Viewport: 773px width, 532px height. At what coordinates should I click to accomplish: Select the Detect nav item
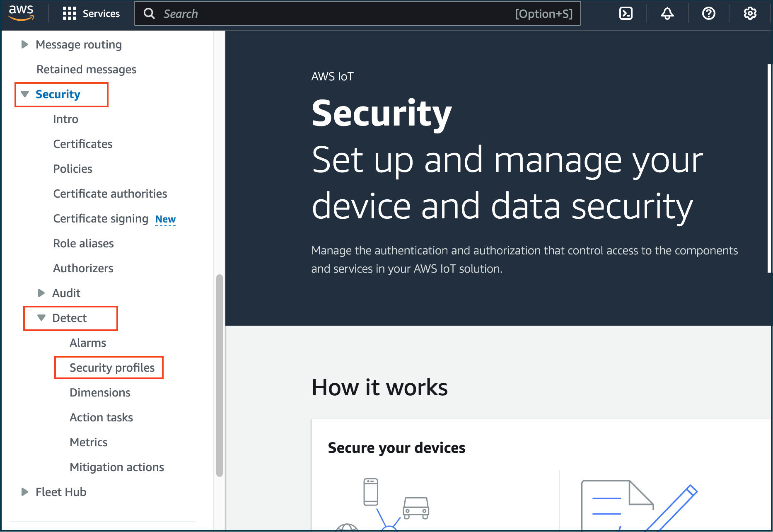pyautogui.click(x=70, y=318)
